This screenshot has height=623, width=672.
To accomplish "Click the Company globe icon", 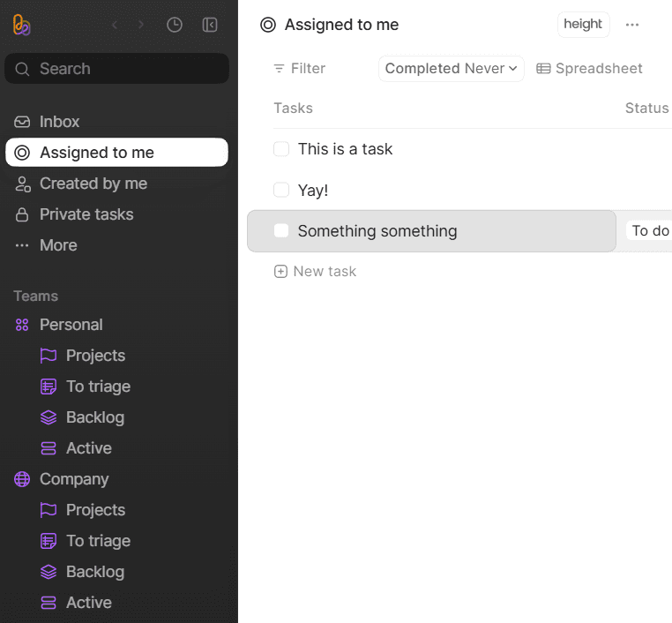I will [x=22, y=479].
